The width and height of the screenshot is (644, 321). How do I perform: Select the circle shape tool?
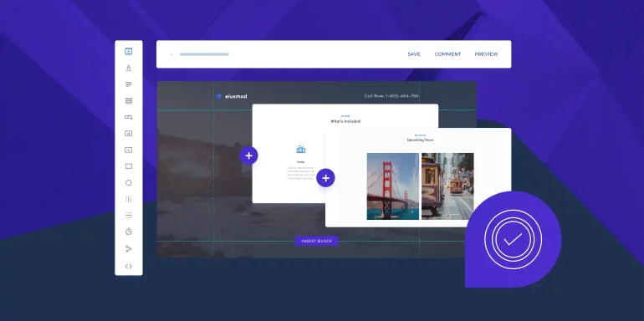(129, 183)
